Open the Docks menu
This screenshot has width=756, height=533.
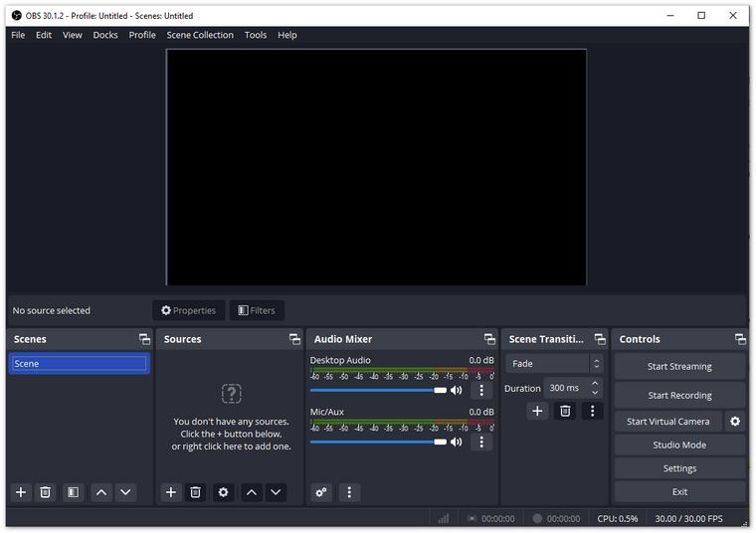(105, 35)
